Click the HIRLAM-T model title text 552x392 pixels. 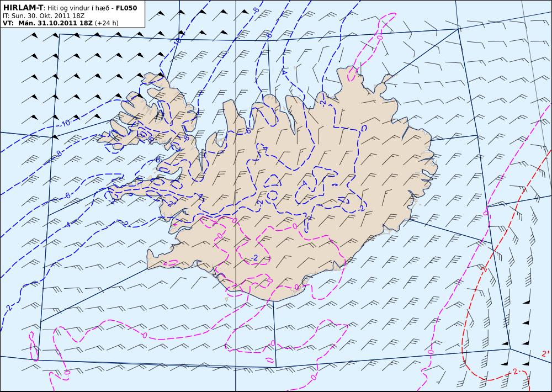(23, 8)
